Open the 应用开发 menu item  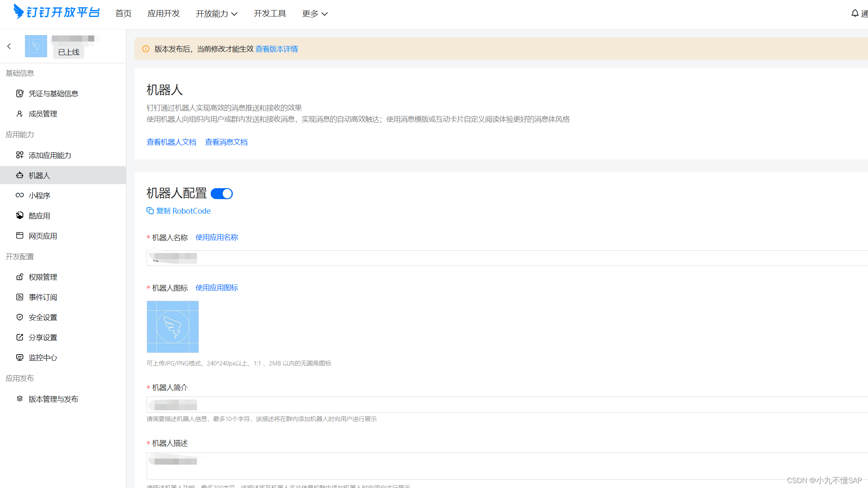pos(164,14)
